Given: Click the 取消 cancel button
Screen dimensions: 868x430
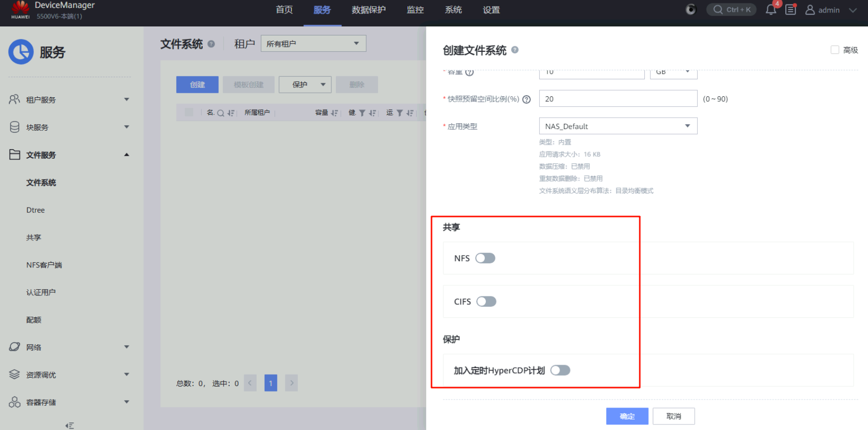Looking at the screenshot, I should tap(673, 416).
